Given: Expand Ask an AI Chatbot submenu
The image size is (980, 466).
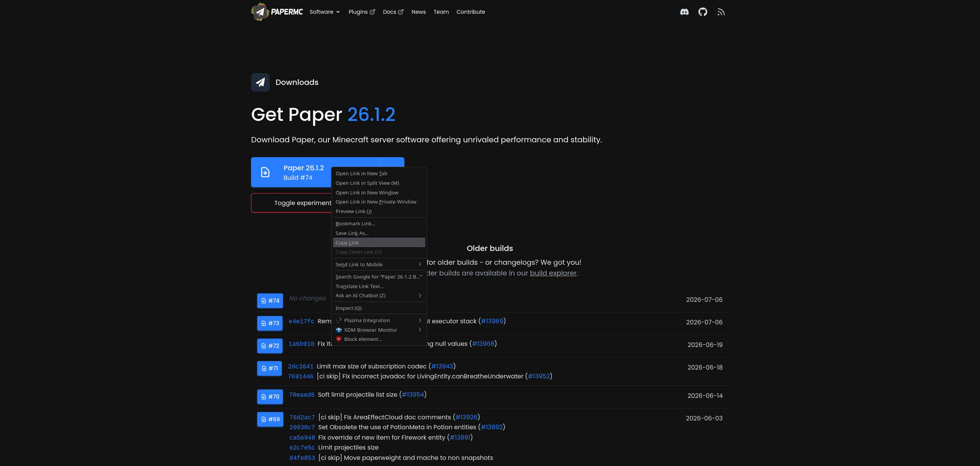Looking at the screenshot, I should click(x=379, y=295).
